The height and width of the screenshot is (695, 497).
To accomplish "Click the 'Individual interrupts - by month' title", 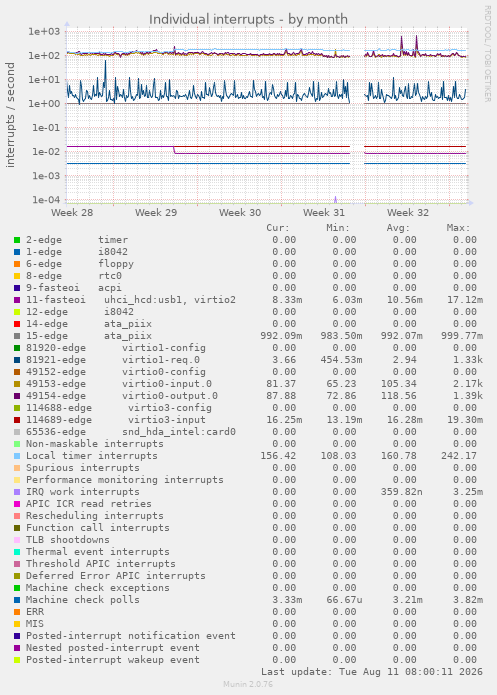I will click(x=248, y=20).
